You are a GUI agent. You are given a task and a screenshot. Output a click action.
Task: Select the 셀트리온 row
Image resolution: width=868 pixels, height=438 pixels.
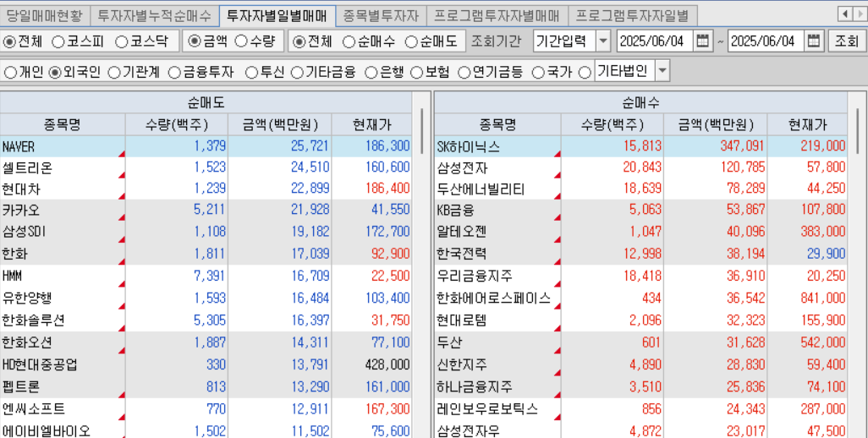click(206, 167)
